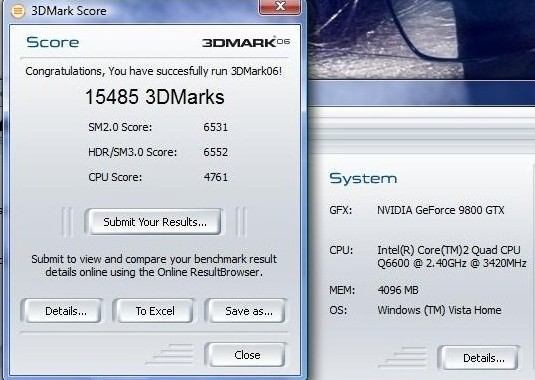Screen dimensions: 535x380
Task: Close the 3DMark Score dialog with Close button
Action: click(x=247, y=355)
